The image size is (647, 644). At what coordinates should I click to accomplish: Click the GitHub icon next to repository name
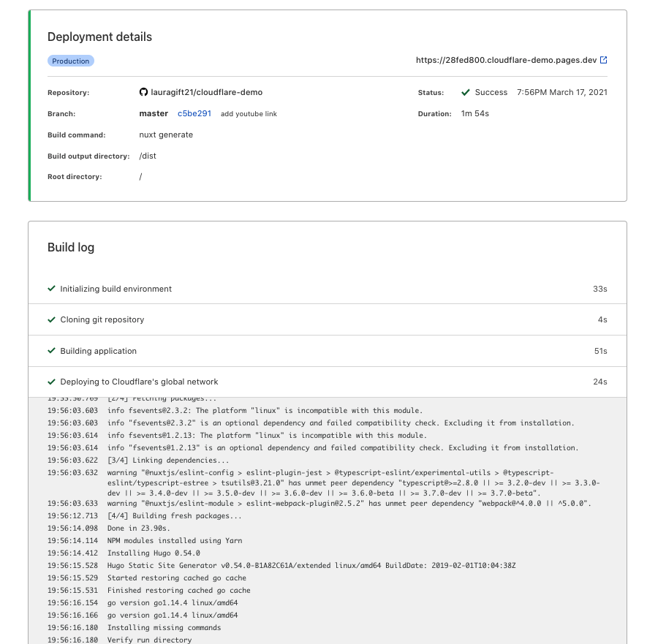click(x=143, y=93)
